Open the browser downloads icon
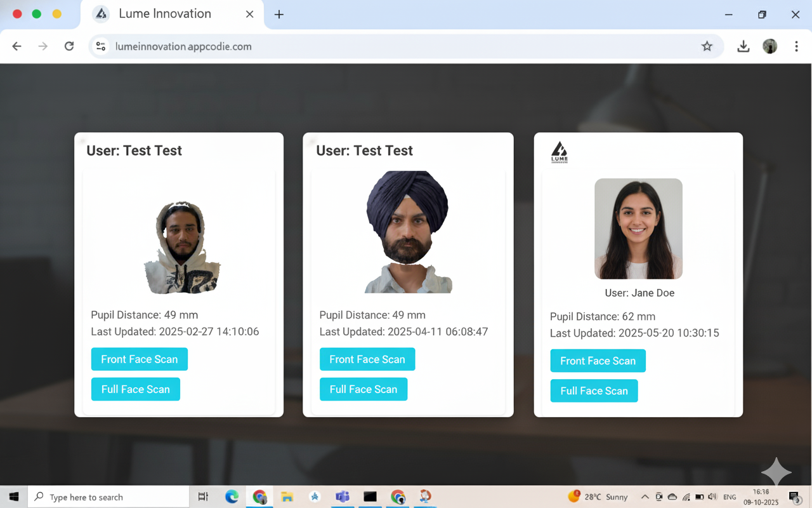The width and height of the screenshot is (812, 508). pyautogui.click(x=743, y=46)
